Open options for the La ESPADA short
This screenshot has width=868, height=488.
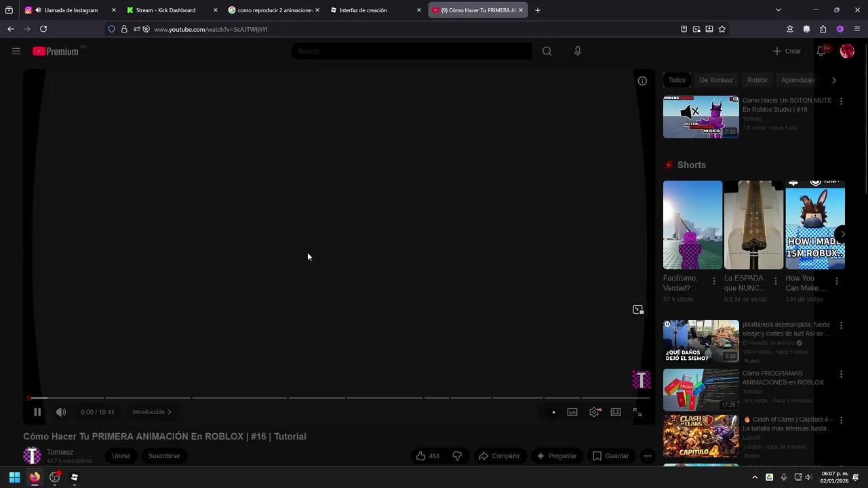coord(775,281)
